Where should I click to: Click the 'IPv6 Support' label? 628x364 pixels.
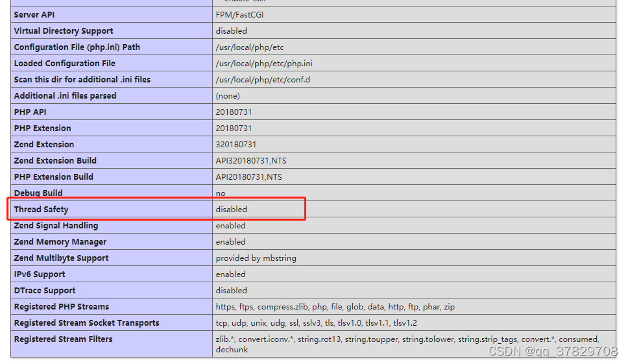39,274
